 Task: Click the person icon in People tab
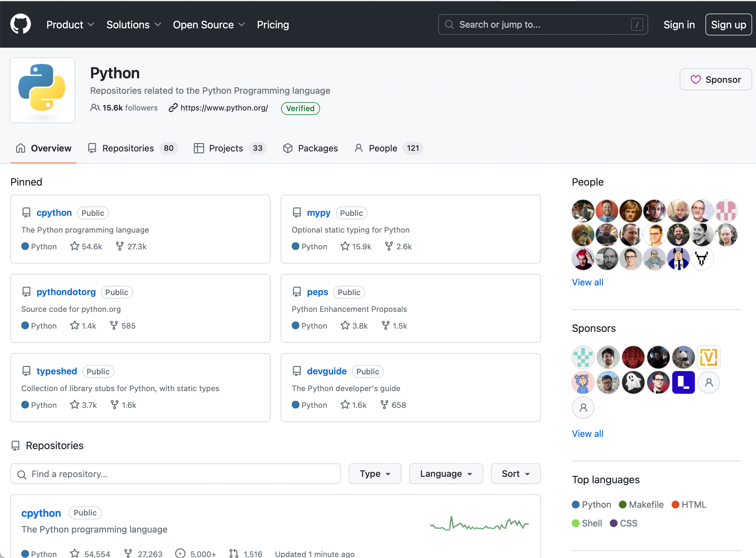358,148
